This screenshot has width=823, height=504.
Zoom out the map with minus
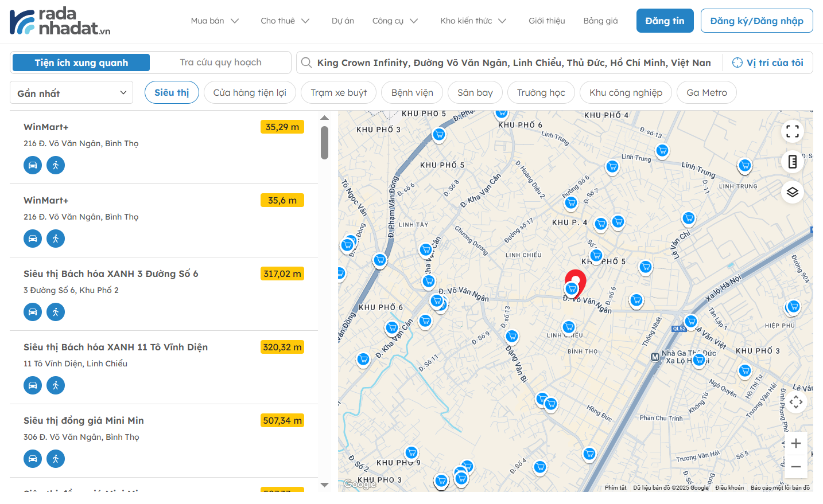click(796, 467)
